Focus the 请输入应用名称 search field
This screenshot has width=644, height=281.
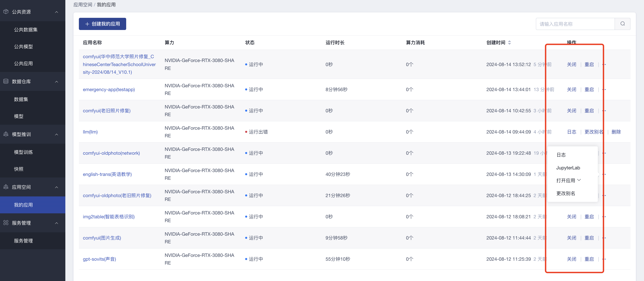575,24
